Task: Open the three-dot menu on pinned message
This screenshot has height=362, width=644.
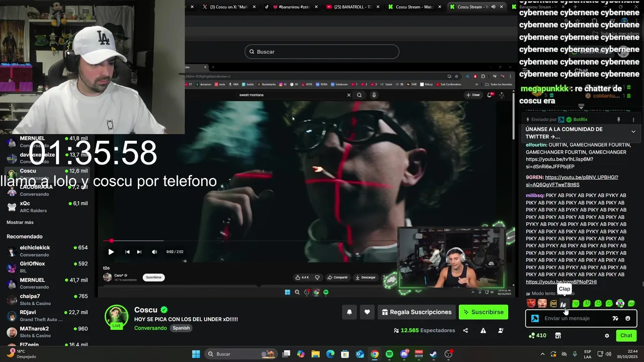Action: click(x=633, y=120)
